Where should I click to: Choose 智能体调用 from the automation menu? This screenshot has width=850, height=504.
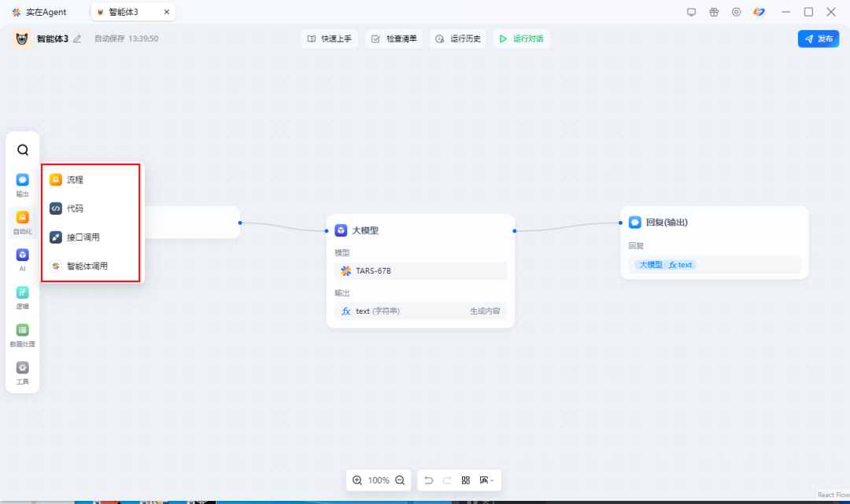tap(87, 266)
